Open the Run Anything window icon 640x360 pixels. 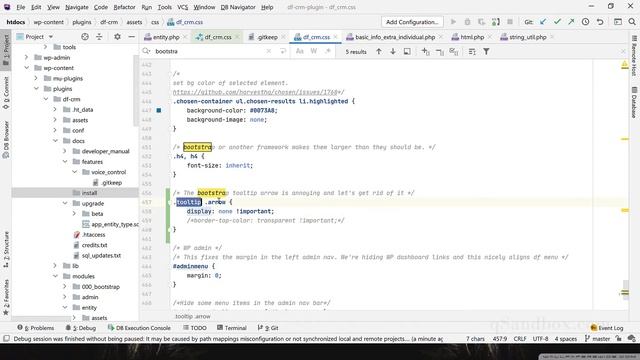point(618,22)
